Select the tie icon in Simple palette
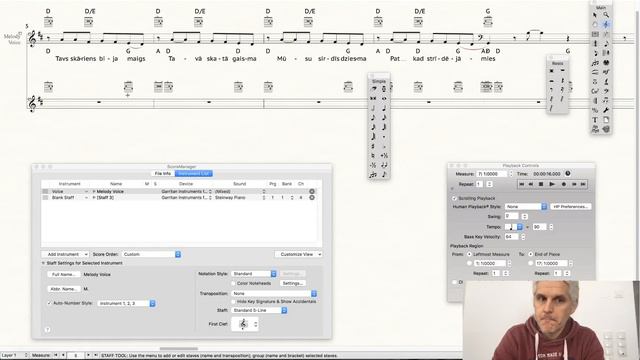640x360 pixels. (384, 165)
